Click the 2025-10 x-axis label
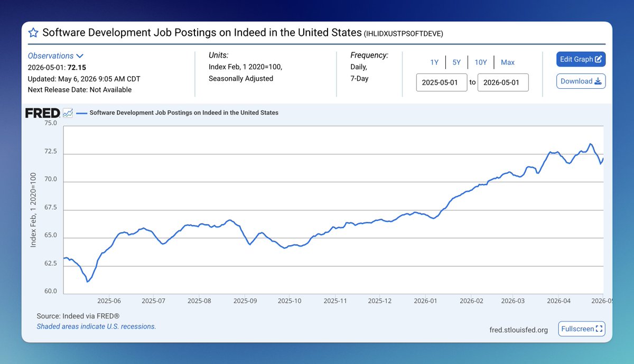This screenshot has width=634, height=364. tap(290, 300)
